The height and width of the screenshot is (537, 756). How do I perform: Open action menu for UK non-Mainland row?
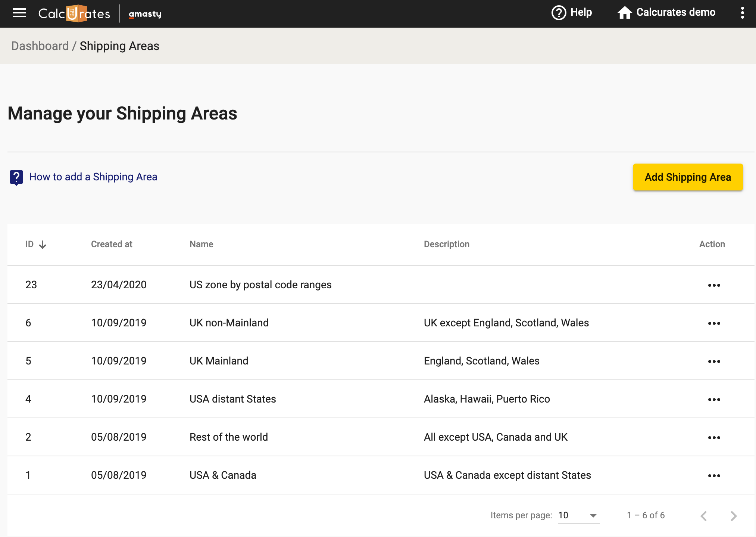pyautogui.click(x=714, y=323)
